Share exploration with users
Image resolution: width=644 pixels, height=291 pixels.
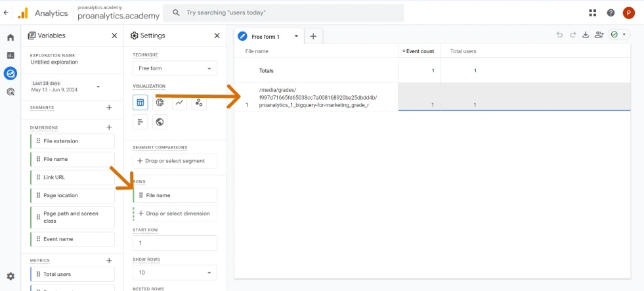coord(599,35)
